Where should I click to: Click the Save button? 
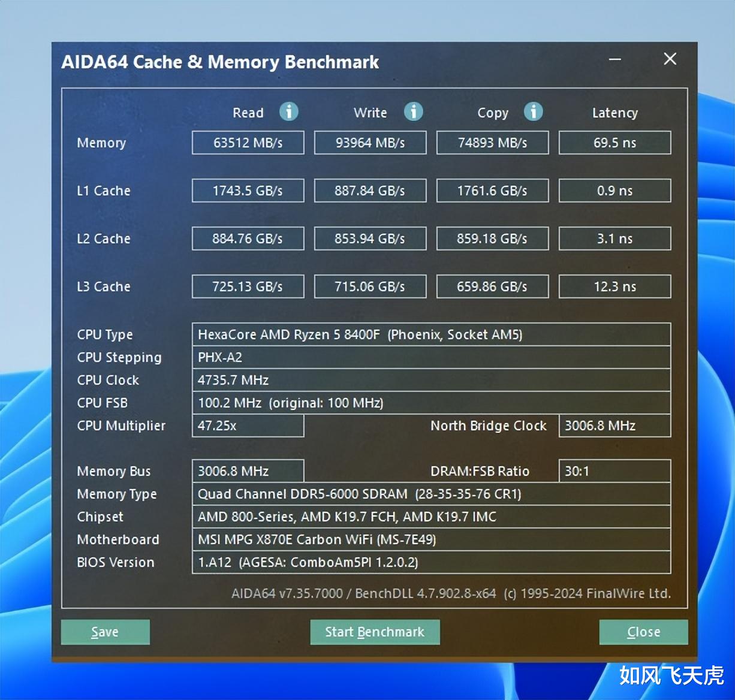106,632
